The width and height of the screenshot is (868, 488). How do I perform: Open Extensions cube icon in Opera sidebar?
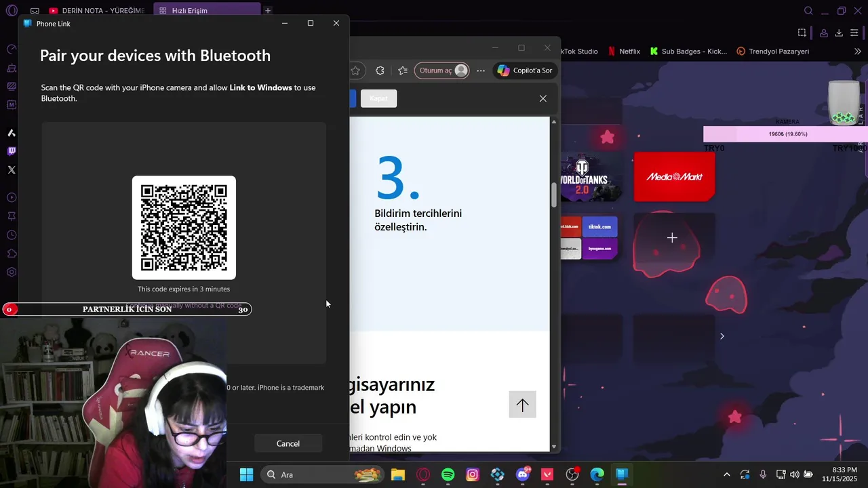tap(12, 253)
